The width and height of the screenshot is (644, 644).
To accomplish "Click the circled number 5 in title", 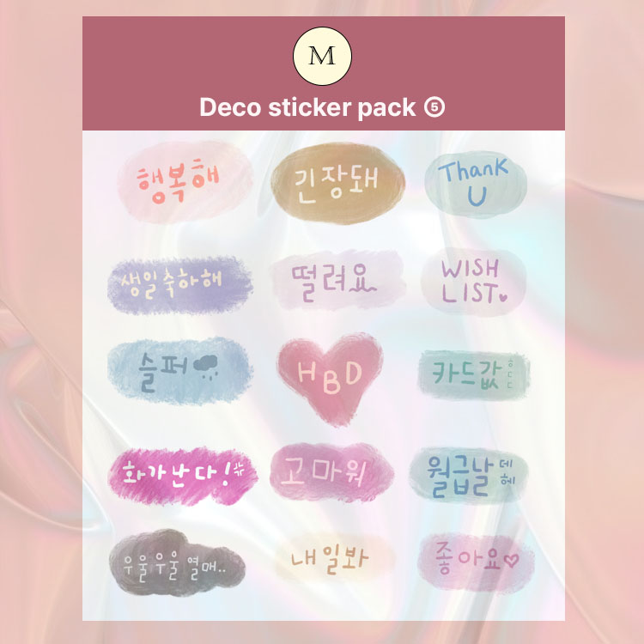I will 434,107.
